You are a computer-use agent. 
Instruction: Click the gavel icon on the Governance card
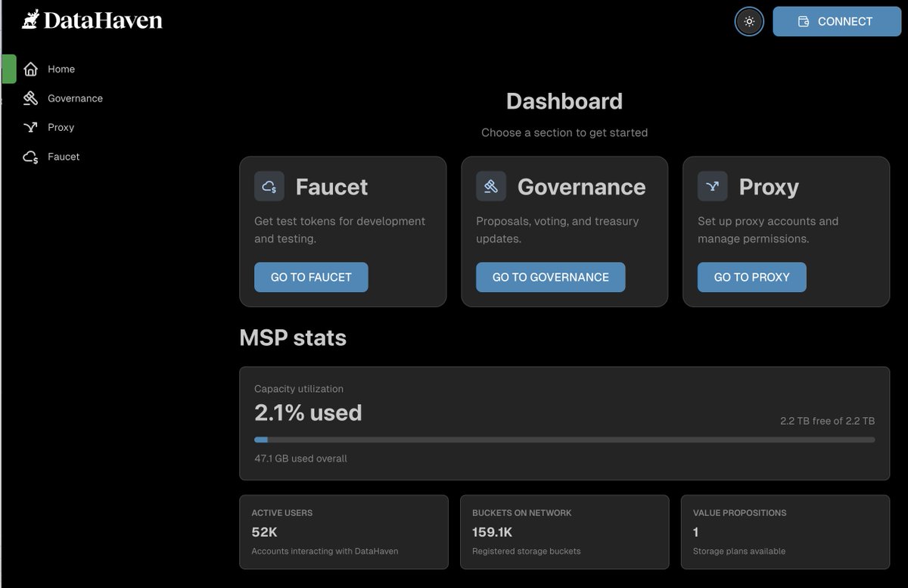coord(491,185)
